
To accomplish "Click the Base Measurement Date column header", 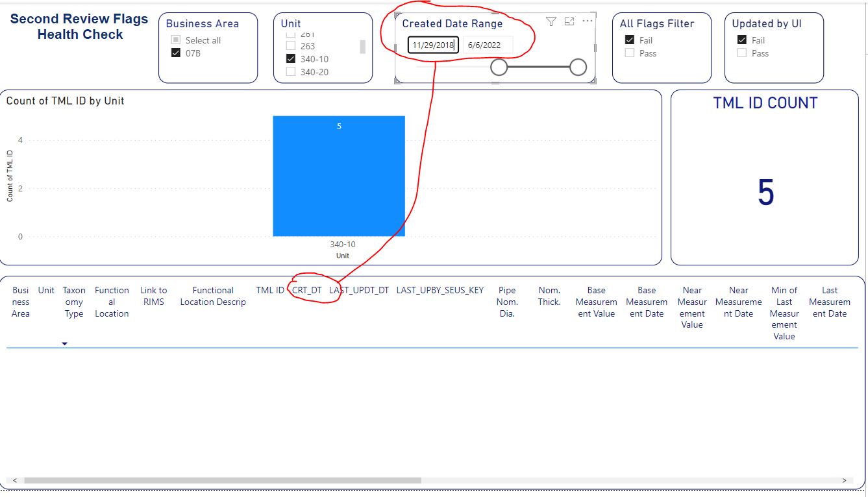I will pyautogui.click(x=647, y=302).
